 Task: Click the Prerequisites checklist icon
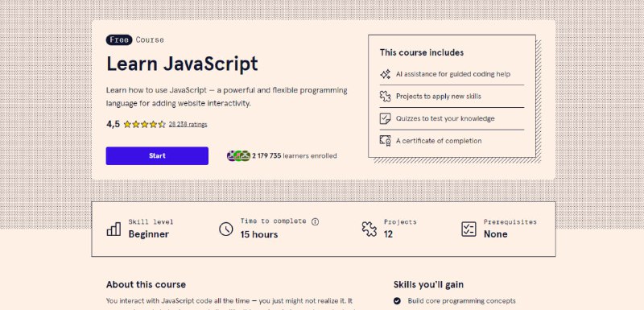(x=469, y=229)
